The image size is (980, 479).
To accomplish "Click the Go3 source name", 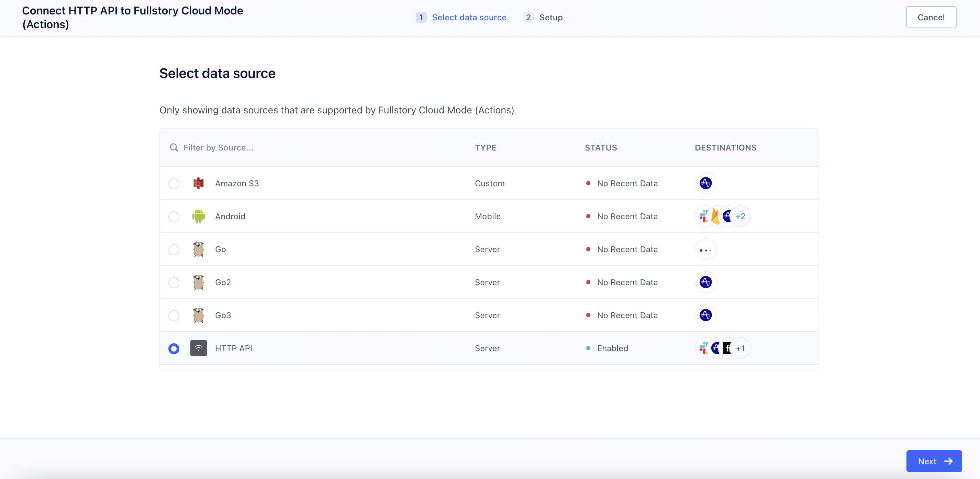I will [223, 315].
